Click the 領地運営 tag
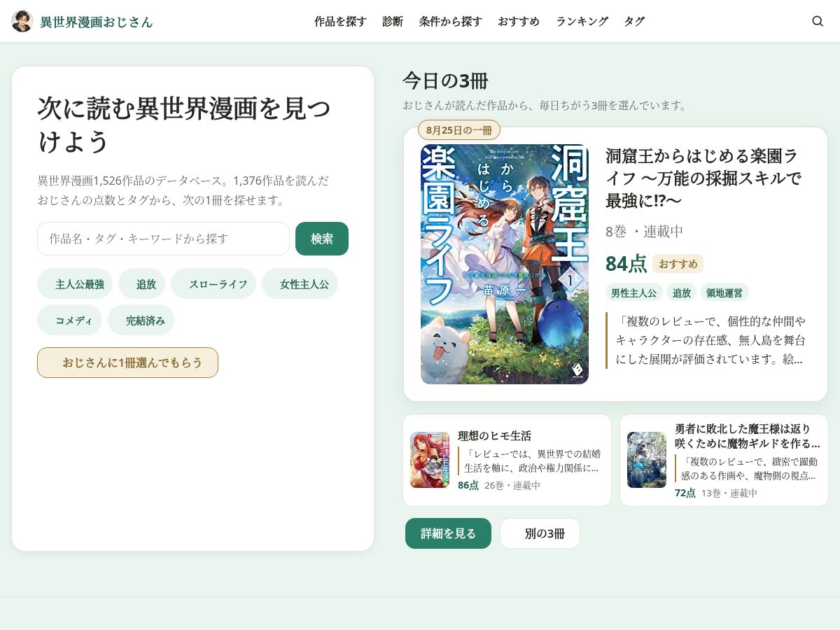 tap(724, 293)
